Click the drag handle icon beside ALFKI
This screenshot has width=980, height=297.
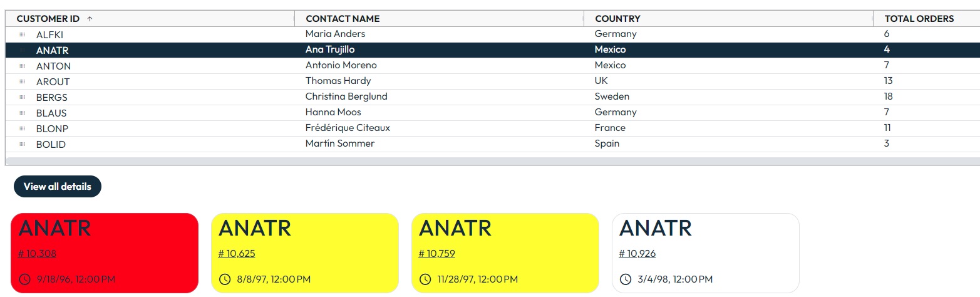(23, 34)
